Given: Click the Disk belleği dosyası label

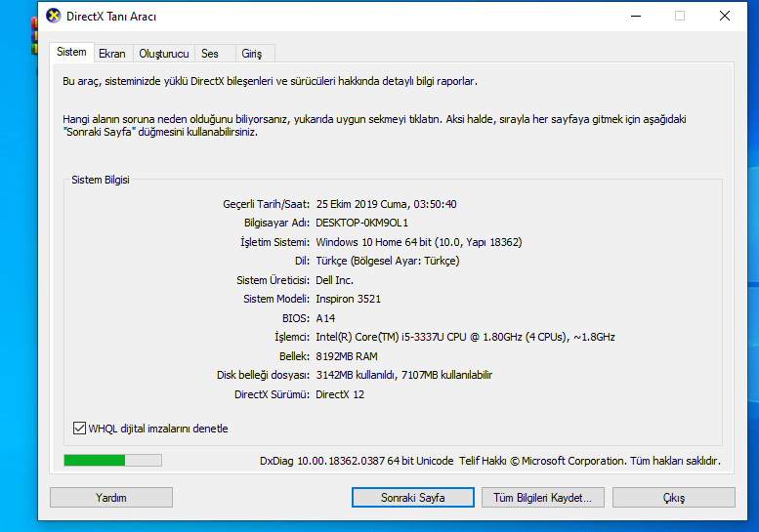Looking at the screenshot, I should tap(264, 375).
